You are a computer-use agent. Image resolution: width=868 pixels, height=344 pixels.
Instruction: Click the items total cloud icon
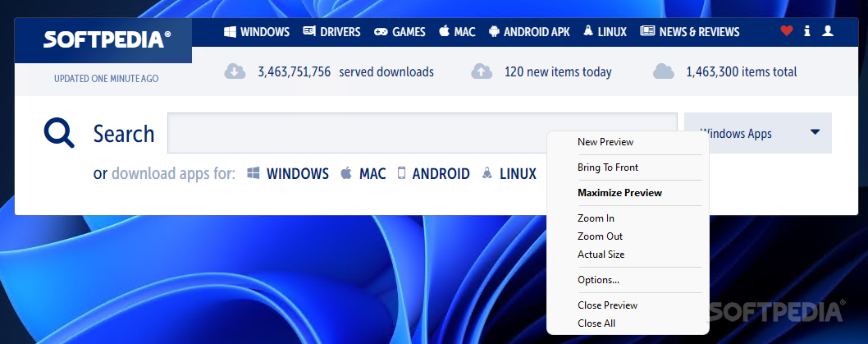[x=664, y=71]
